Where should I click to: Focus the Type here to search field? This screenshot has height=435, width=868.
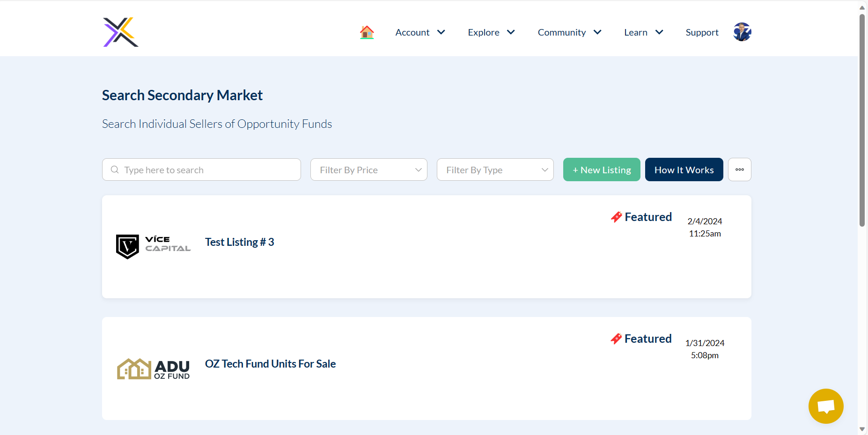click(206, 170)
